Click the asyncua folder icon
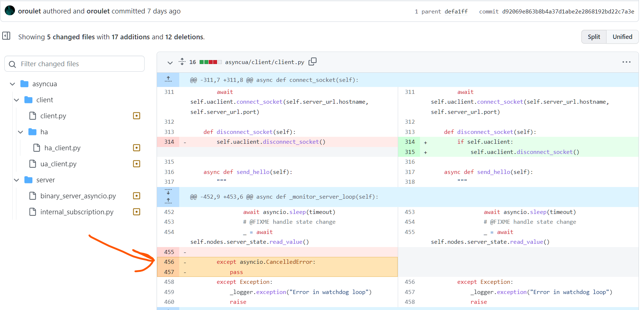 (x=24, y=84)
